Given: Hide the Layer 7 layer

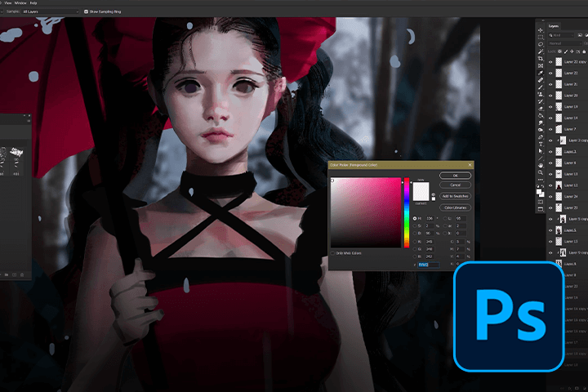Looking at the screenshot, I should (550, 129).
